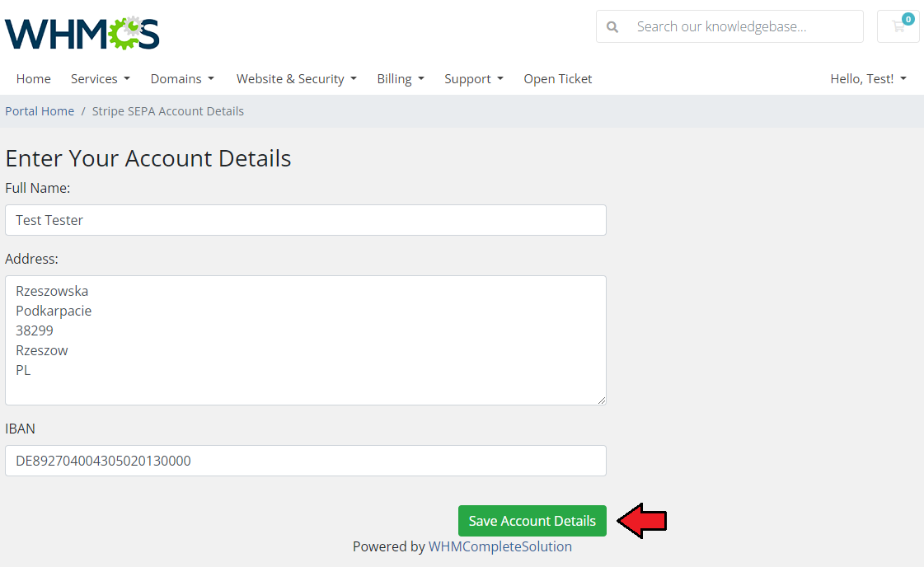This screenshot has height=567, width=924.
Task: Click Stripe SEPA Account Details breadcrumb
Action: tap(168, 111)
